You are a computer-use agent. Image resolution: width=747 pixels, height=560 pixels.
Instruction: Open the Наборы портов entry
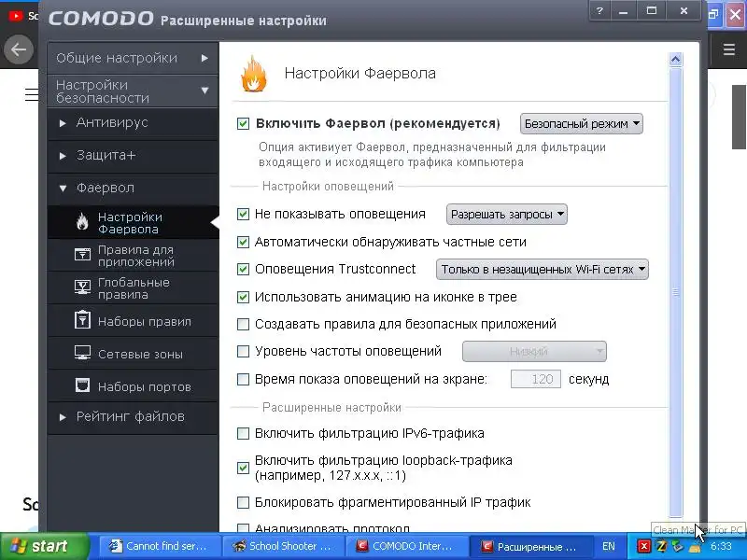[x=133, y=386]
